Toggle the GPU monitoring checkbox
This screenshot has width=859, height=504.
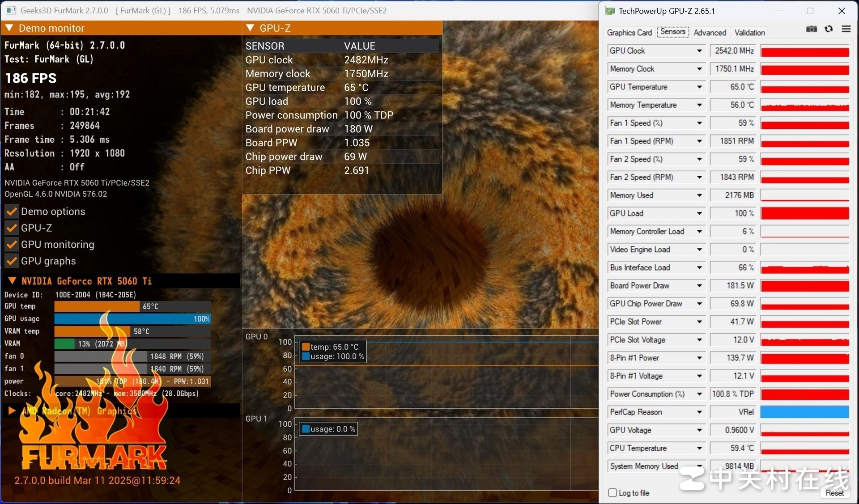point(12,245)
